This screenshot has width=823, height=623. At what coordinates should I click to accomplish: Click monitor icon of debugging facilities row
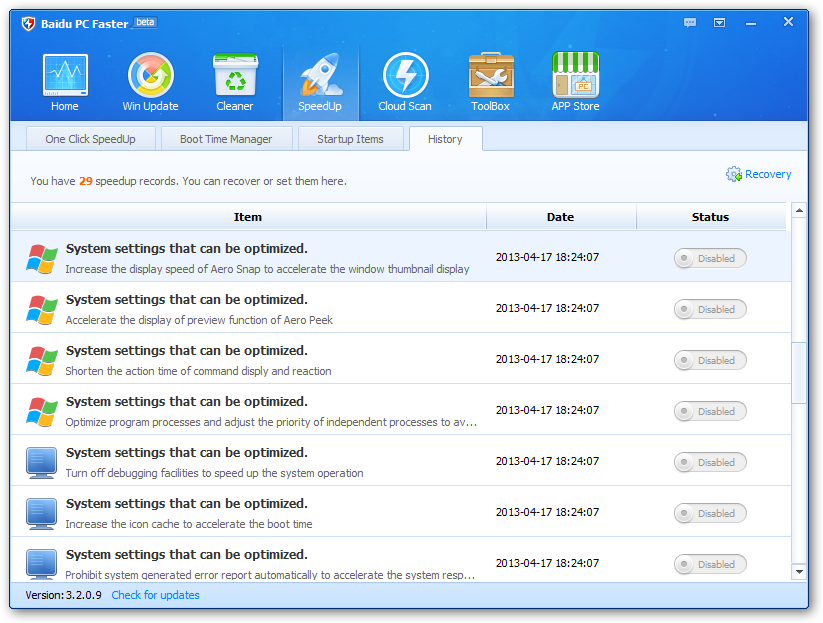pos(41,462)
